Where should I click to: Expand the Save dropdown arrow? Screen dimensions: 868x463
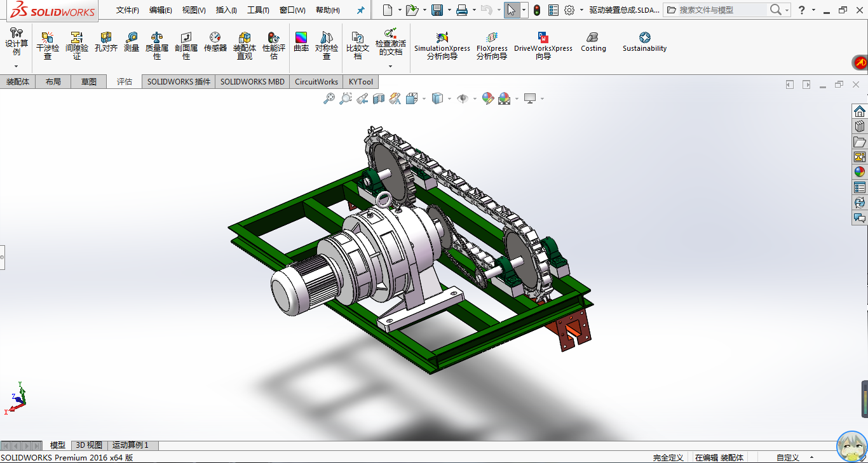pyautogui.click(x=449, y=10)
